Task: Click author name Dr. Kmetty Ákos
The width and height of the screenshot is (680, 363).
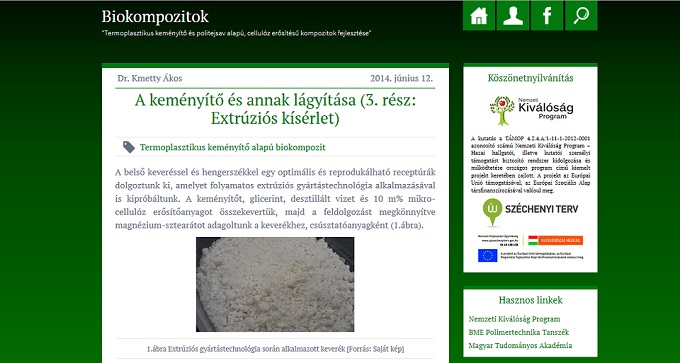Action: pos(150,78)
